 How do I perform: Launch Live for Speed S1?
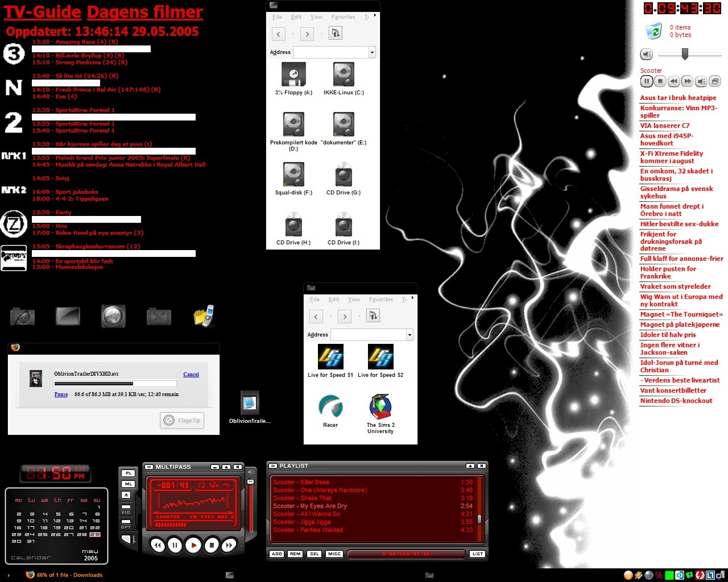330,361
